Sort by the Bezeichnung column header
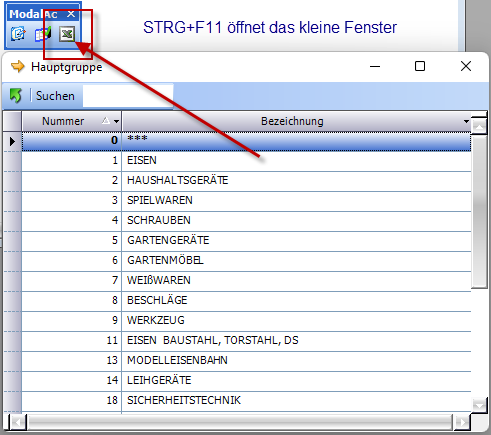 [x=292, y=121]
